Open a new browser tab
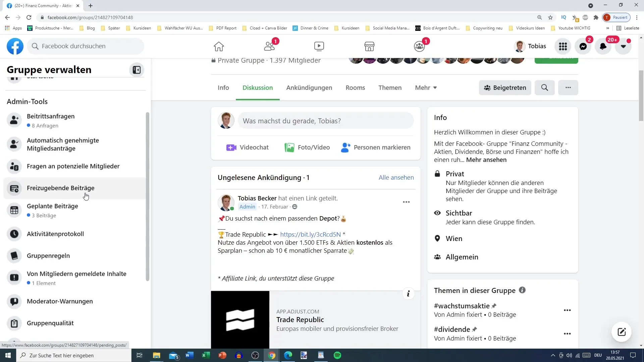 tap(91, 6)
